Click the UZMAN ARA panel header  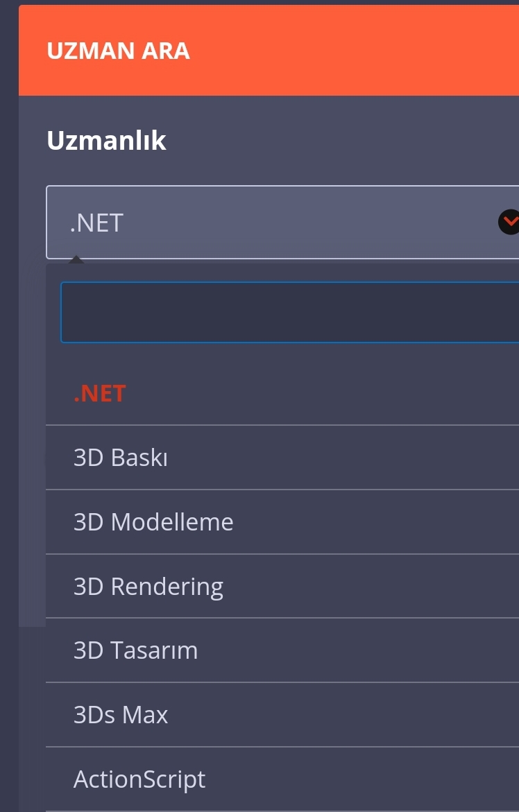269,50
